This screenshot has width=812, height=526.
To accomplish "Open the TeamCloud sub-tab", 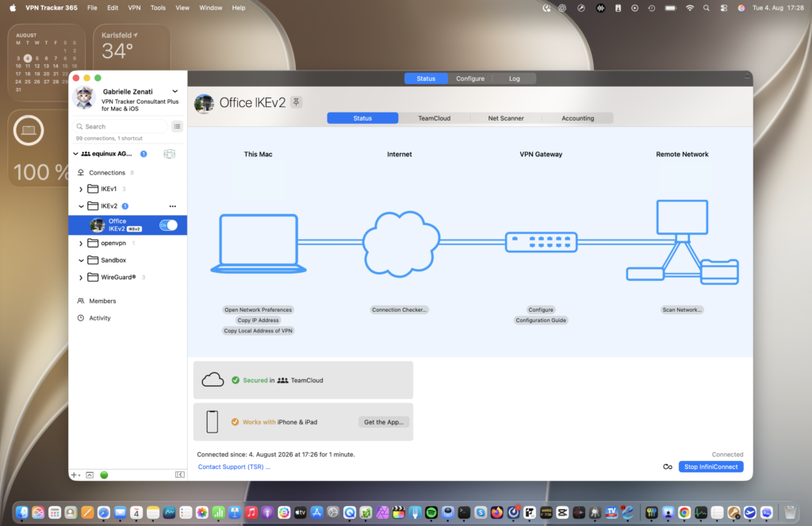I will click(x=435, y=118).
